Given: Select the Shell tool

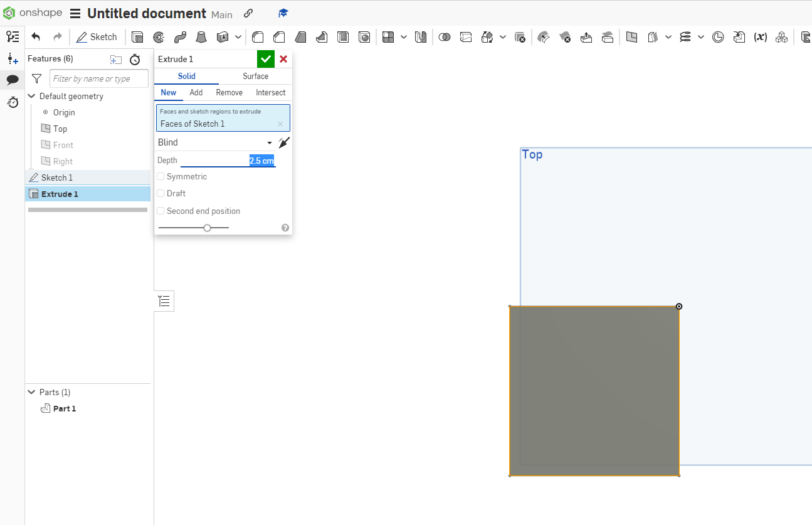Looking at the screenshot, I should (x=343, y=37).
